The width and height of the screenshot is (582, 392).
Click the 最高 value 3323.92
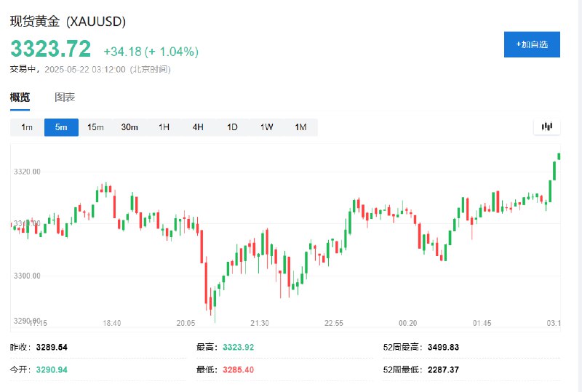239,348
